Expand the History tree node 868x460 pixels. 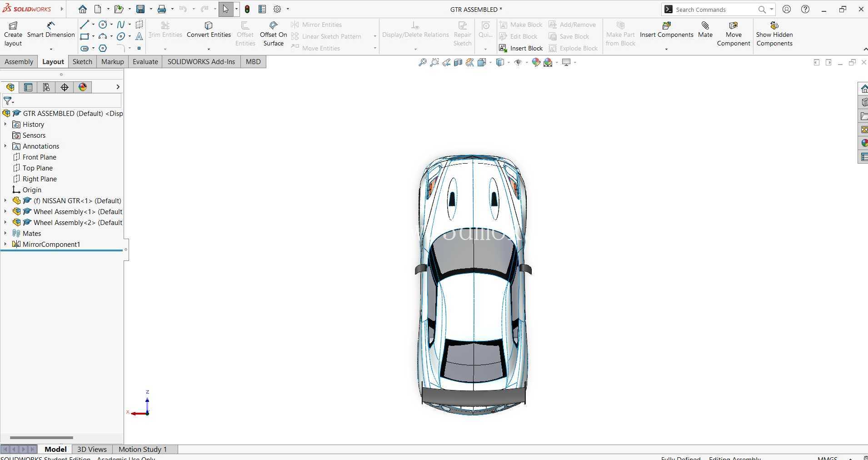[x=5, y=124]
